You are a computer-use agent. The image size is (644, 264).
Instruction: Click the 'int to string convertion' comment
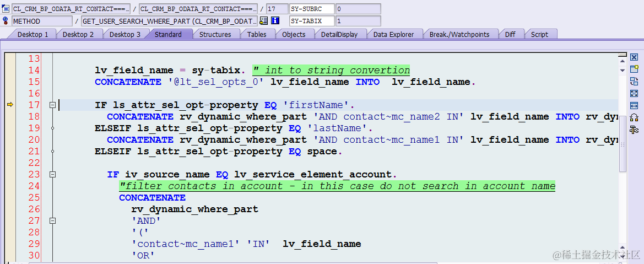point(331,71)
